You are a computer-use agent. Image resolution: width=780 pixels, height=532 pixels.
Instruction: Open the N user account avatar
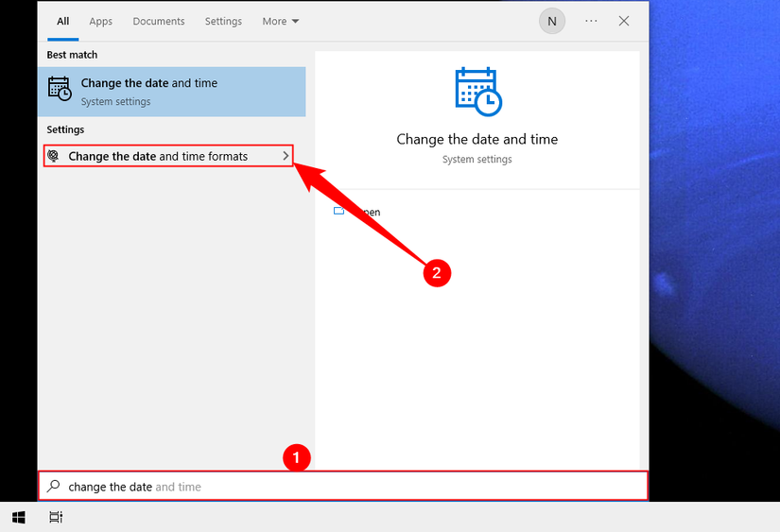tap(552, 21)
